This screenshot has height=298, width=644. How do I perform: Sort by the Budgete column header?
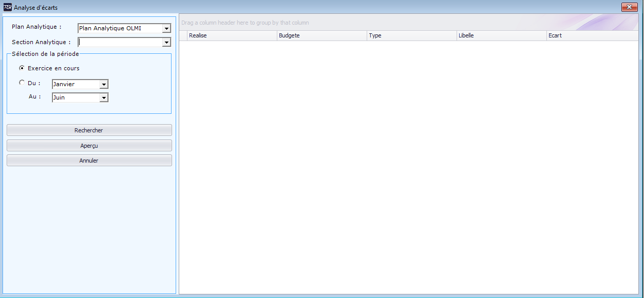(322, 36)
